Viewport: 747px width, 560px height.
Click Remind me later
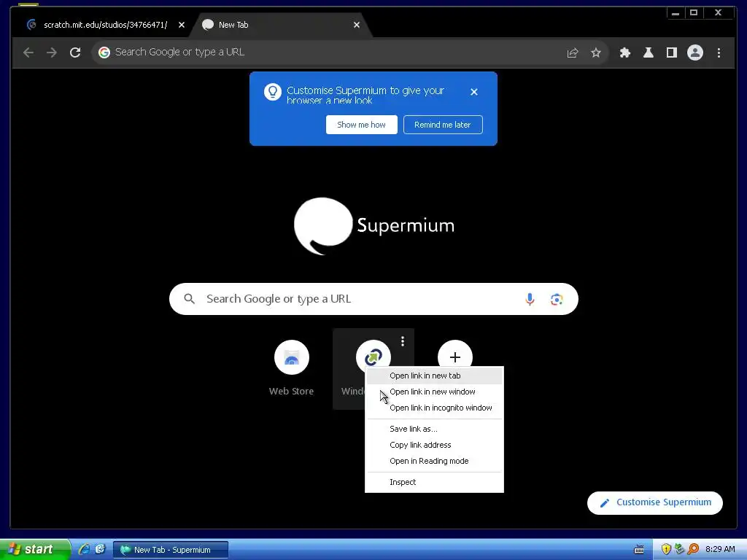[443, 125]
